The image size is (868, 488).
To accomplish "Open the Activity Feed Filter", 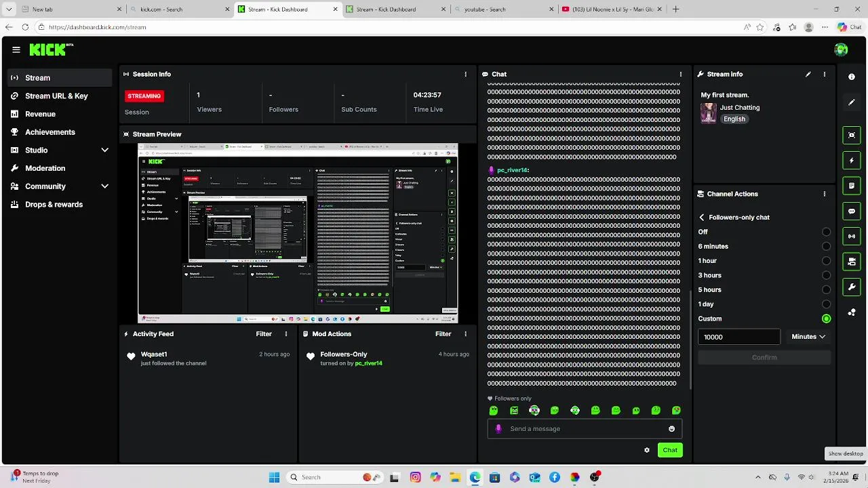I will 264,333.
